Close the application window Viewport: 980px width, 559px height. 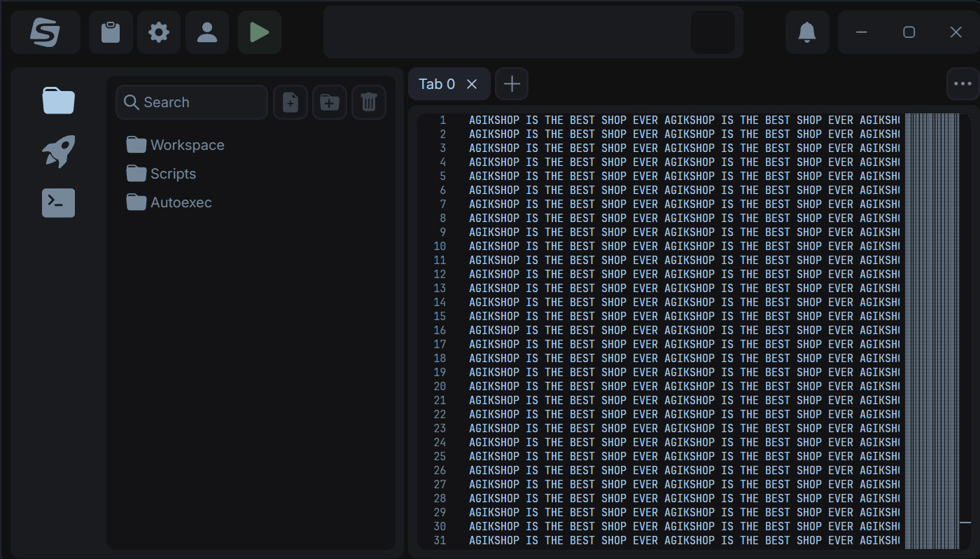(x=955, y=32)
